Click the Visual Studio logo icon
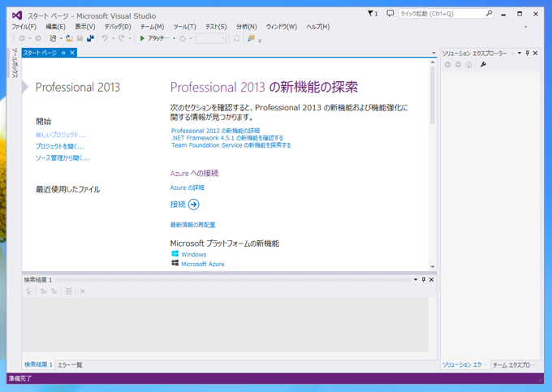Viewport: 552px width, 392px height. (17, 15)
